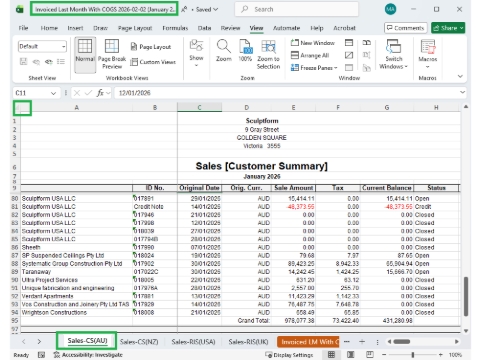Click the vertical scrollbar thumb
Viewport: 480px width, 360px height.
pyautogui.click(x=466, y=296)
